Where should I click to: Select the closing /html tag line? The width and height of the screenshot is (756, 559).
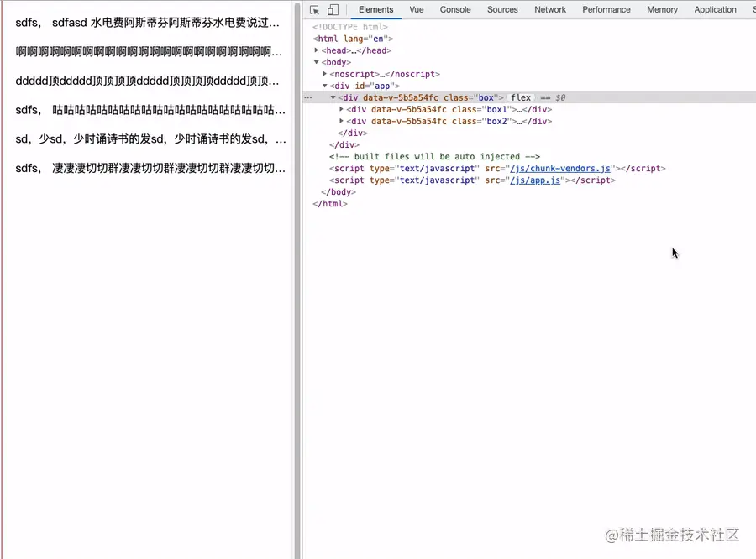tap(330, 204)
